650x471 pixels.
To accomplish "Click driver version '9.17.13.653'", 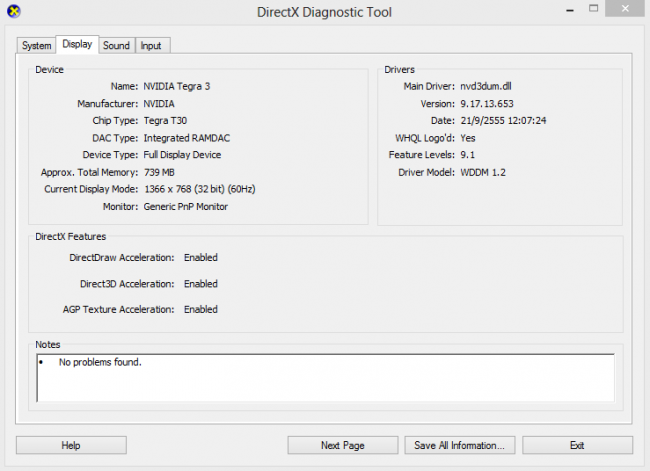I will point(487,104).
